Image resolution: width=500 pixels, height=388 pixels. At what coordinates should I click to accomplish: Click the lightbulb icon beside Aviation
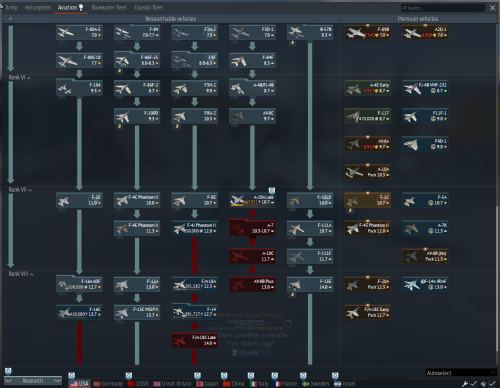[x=81, y=7]
